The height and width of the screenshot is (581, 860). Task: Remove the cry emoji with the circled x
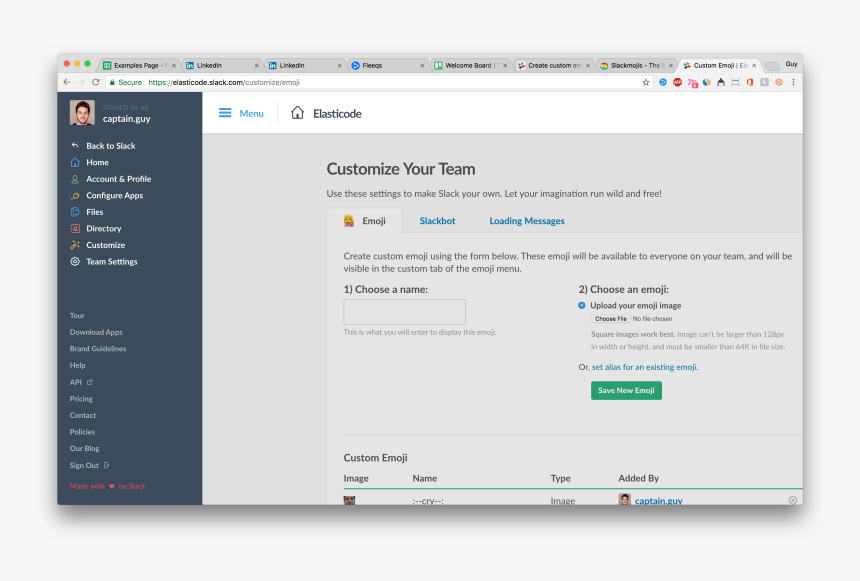pos(793,500)
